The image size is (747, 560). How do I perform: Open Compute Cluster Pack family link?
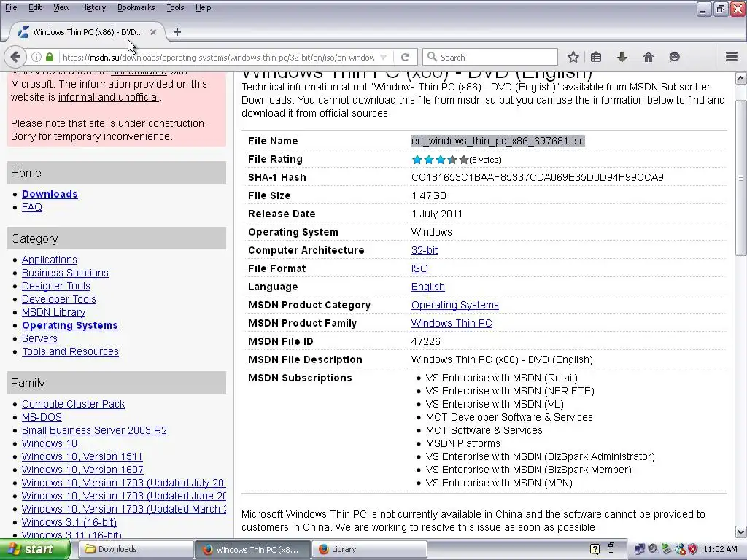pyautogui.click(x=74, y=404)
